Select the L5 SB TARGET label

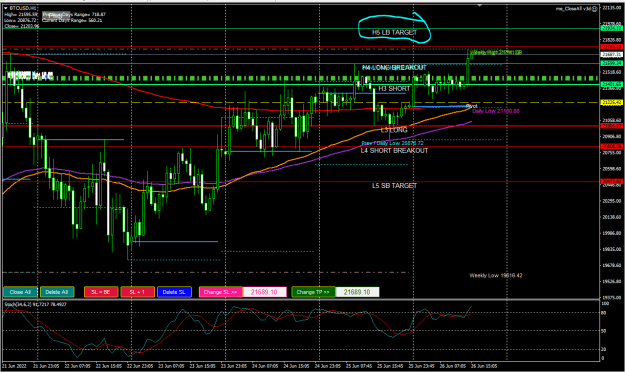tap(394, 186)
